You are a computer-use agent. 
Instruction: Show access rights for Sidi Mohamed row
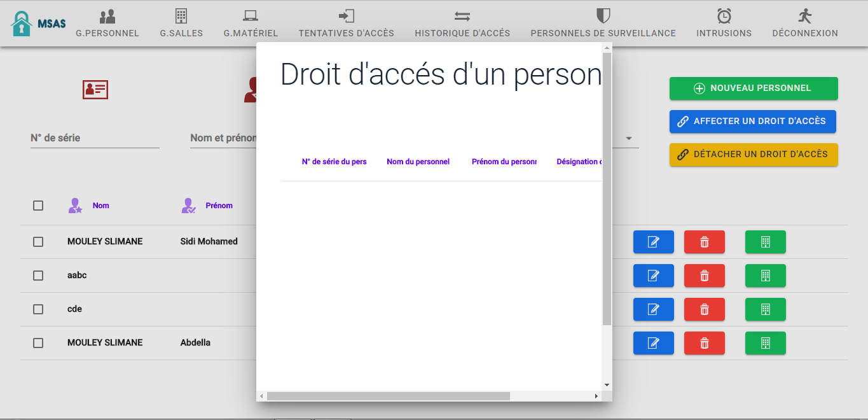tap(765, 242)
